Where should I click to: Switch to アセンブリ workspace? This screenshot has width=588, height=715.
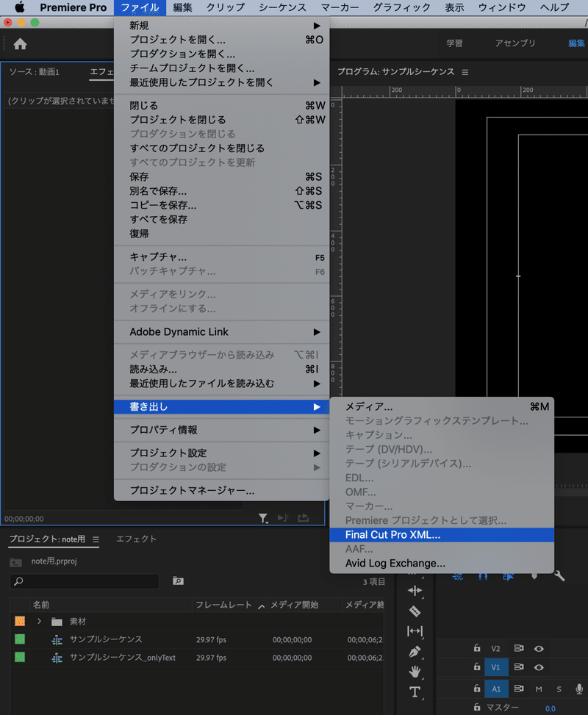click(515, 43)
